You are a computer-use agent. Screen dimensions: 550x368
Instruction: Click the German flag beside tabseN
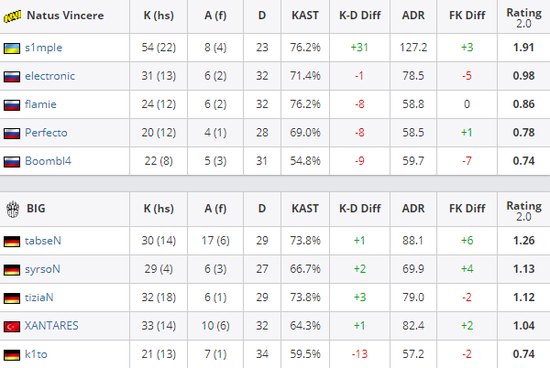(x=12, y=241)
